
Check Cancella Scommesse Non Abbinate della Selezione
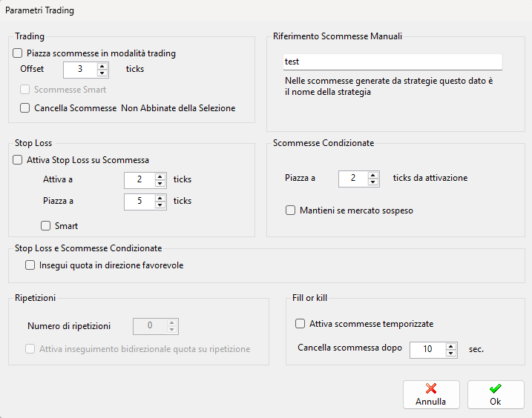(x=24, y=107)
